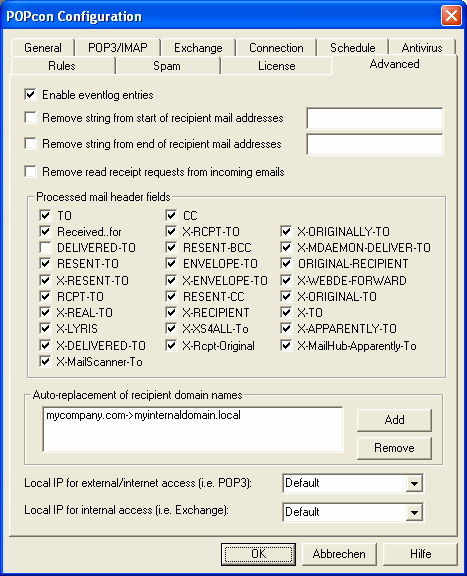Screen dimensions: 467x576
Task: Toggle the ENVELOPE-TO checkbox
Action: pos(171,263)
